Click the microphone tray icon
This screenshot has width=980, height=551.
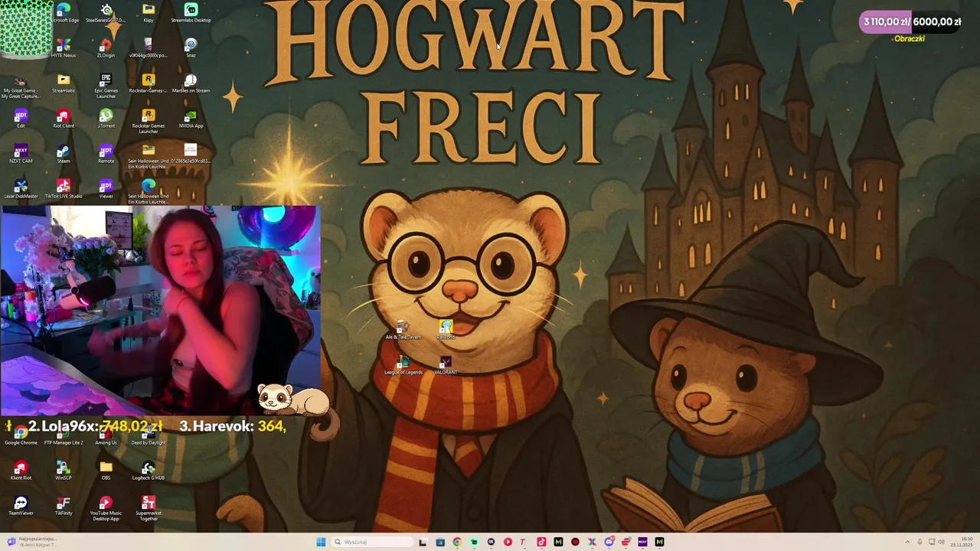920,542
